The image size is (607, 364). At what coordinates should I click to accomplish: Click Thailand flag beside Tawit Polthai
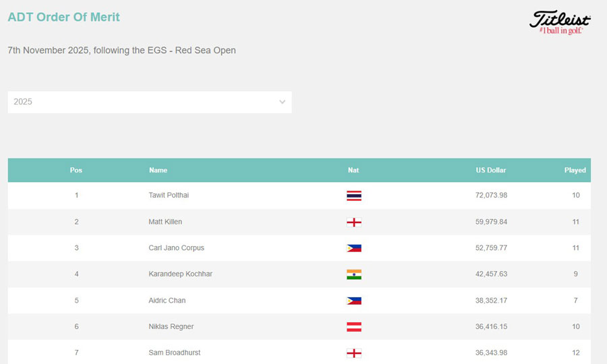353,195
